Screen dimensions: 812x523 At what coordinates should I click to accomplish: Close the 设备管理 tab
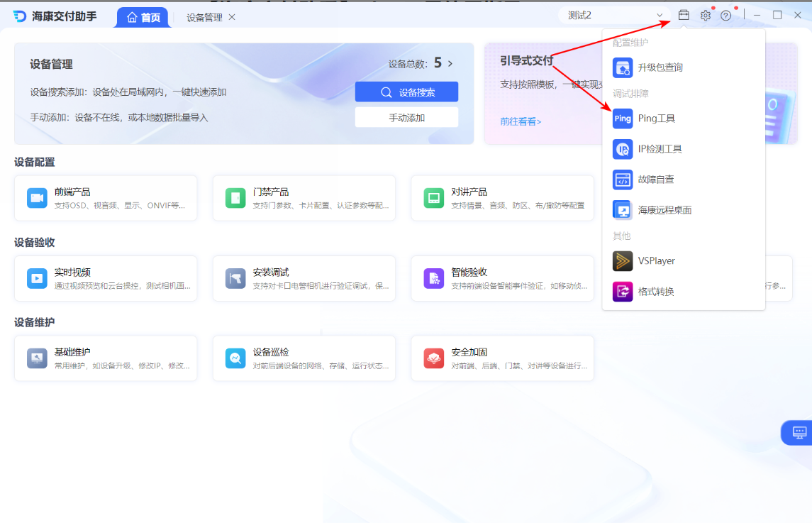coord(232,17)
